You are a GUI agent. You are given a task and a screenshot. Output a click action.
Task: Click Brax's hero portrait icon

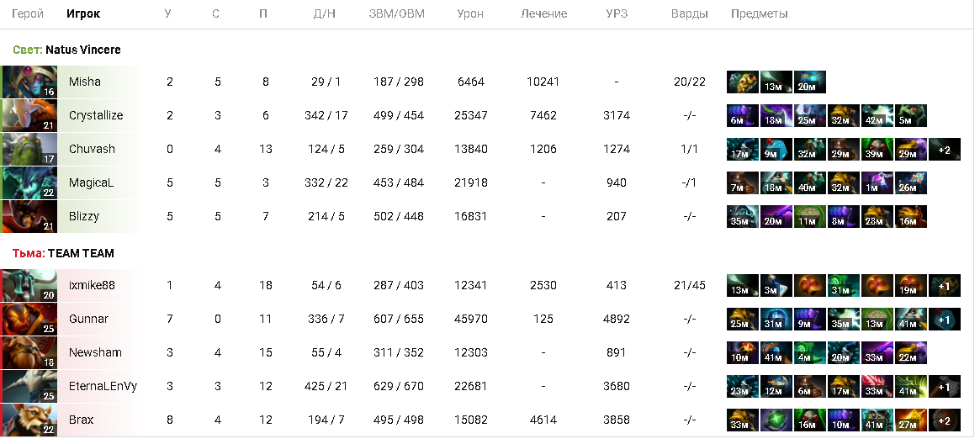tap(29, 420)
